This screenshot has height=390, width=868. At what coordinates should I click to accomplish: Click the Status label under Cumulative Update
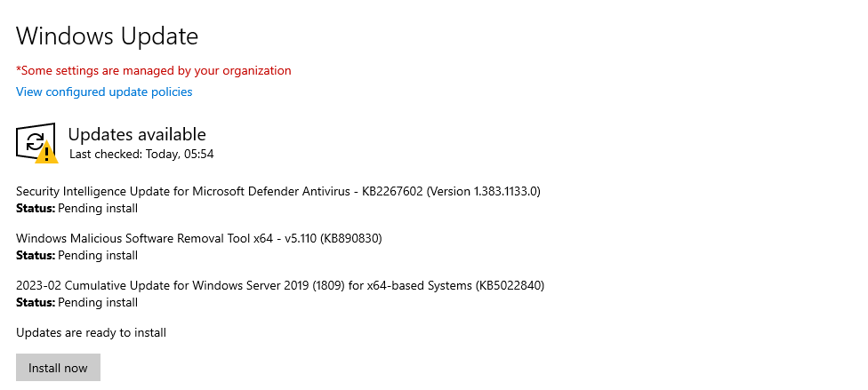[36, 302]
